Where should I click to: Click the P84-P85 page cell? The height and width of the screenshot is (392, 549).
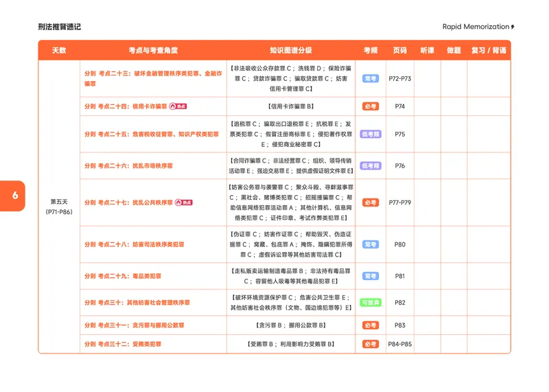click(400, 344)
